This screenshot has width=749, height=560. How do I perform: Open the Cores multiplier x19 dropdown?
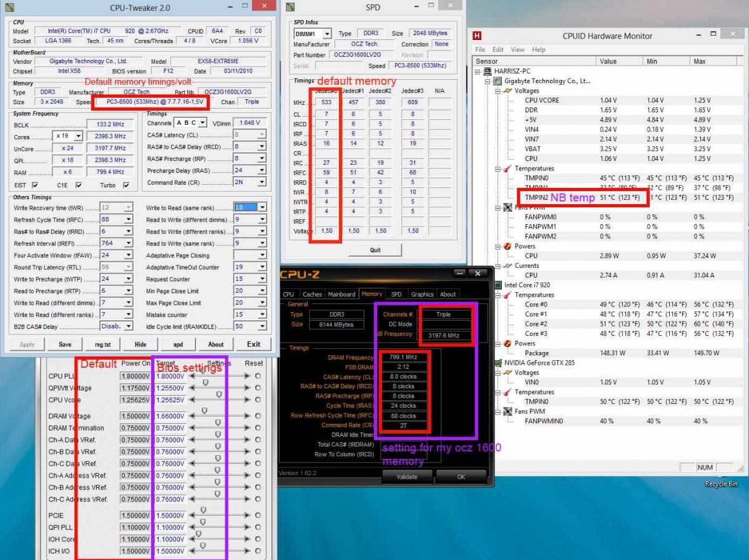point(78,136)
